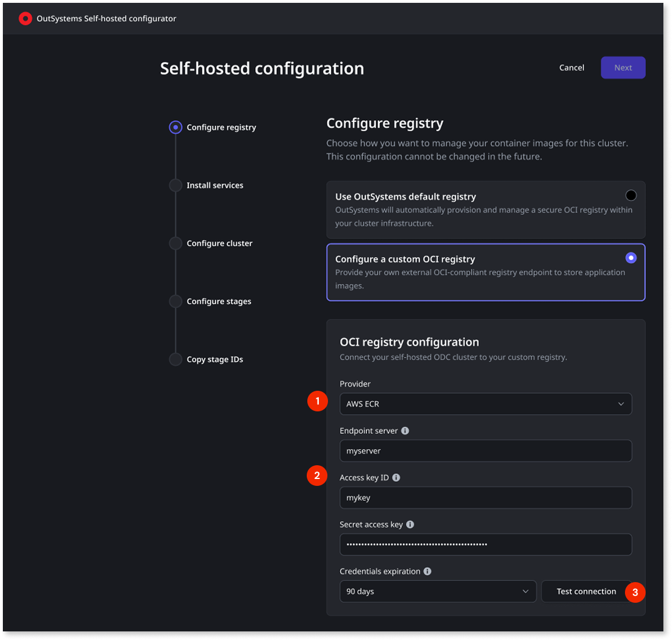Click the Configure stages step circle
Image resolution: width=672 pixels, height=640 pixels.
point(175,301)
